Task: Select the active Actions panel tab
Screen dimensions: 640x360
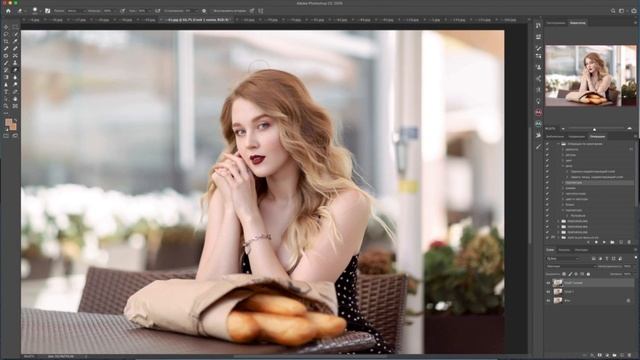Action: pyautogui.click(x=597, y=136)
